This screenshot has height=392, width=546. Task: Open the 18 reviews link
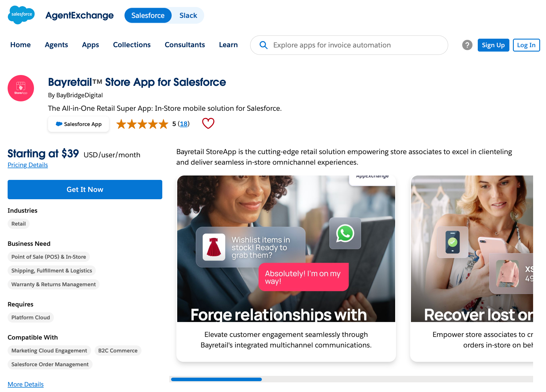184,124
